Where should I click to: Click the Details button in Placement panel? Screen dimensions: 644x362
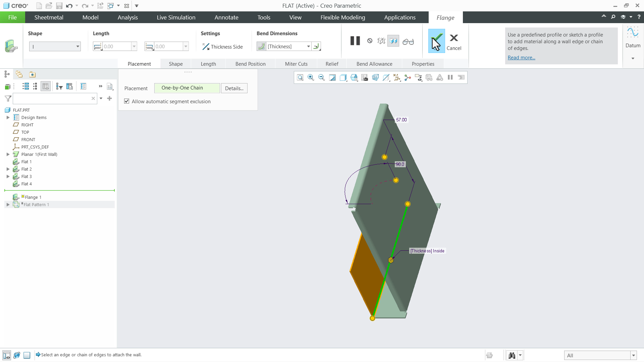click(x=234, y=88)
